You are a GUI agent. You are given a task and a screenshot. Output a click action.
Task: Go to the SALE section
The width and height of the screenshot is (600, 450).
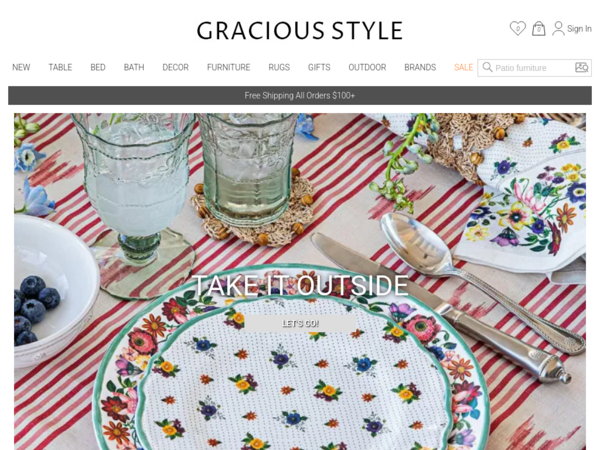tap(463, 67)
